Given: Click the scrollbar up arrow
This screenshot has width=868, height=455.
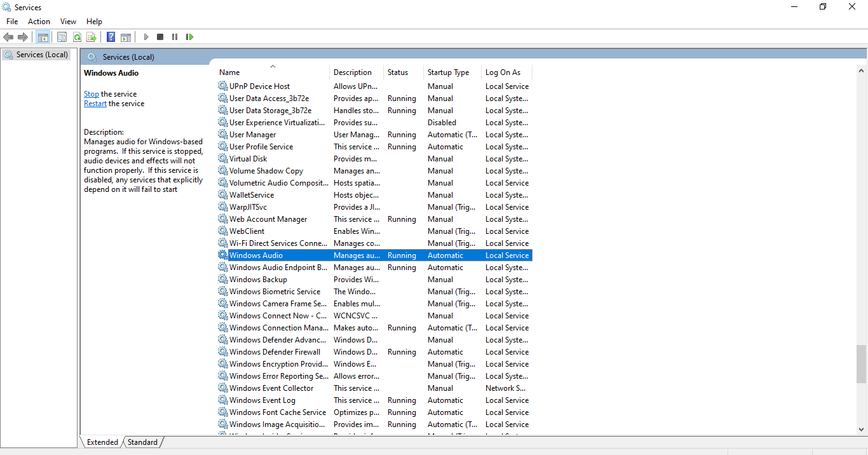Looking at the screenshot, I should click(861, 69).
